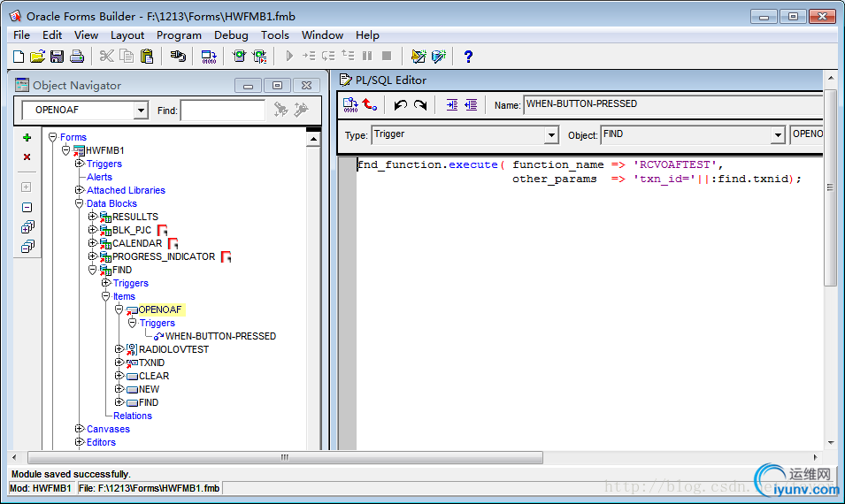
Task: Click the blue Help question mark icon
Action: click(468, 56)
